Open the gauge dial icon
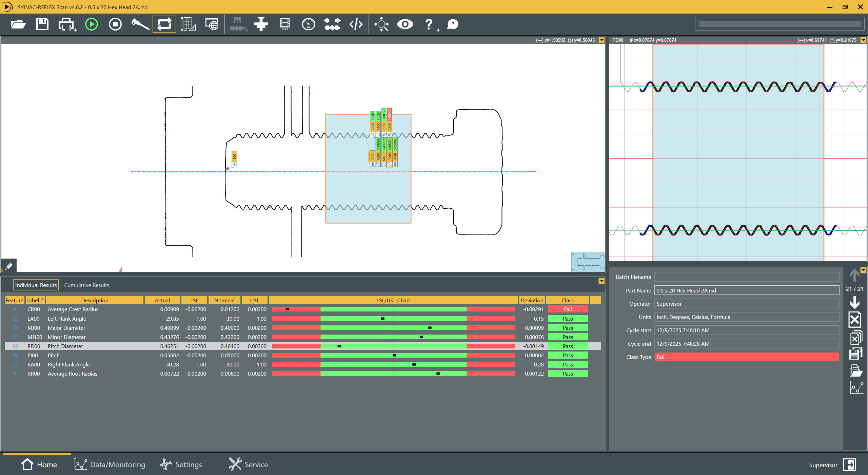Viewport: 868px width, 475px height. pyautogui.click(x=308, y=24)
